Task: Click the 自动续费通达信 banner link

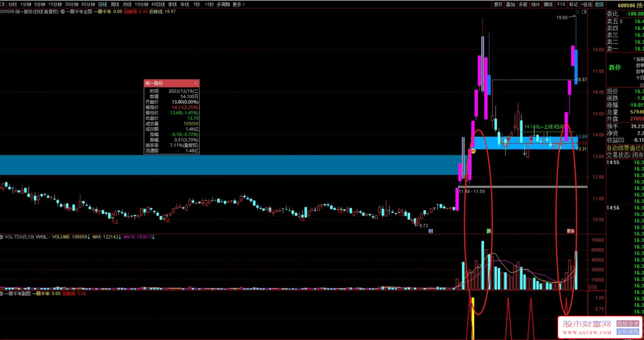Action: 625,148
